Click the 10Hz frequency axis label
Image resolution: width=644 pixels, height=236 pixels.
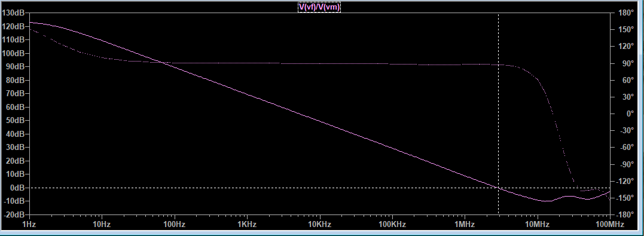[x=102, y=225]
